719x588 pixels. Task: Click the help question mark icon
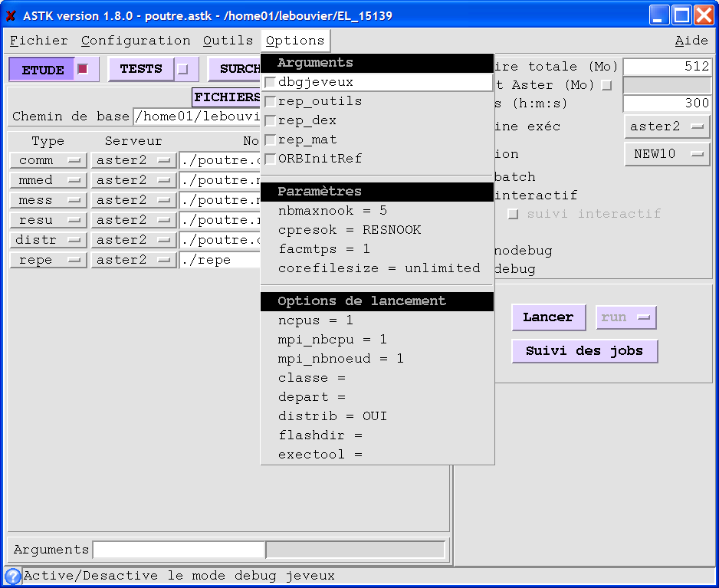point(12,576)
